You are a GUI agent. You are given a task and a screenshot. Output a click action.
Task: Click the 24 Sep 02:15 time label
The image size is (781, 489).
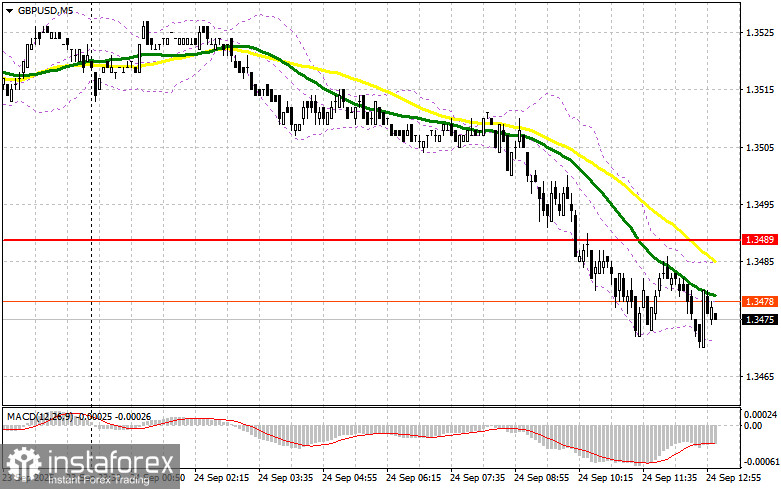222,478
